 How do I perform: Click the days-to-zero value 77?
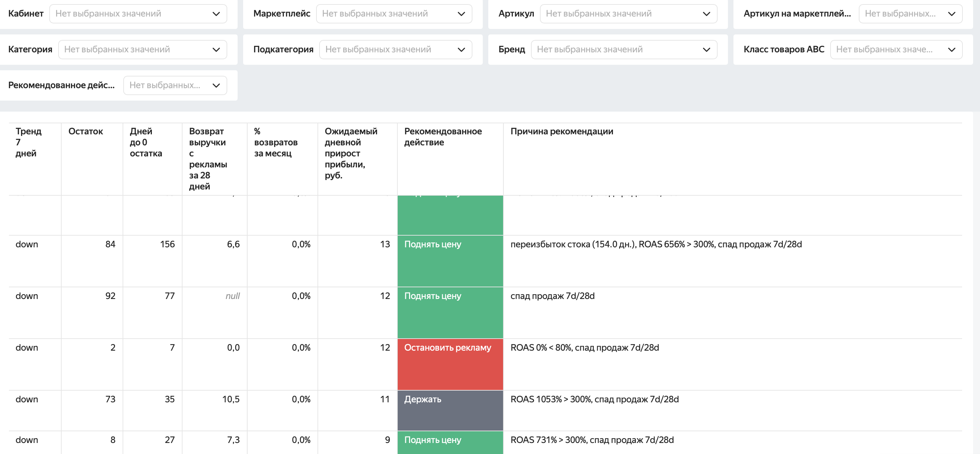click(170, 296)
